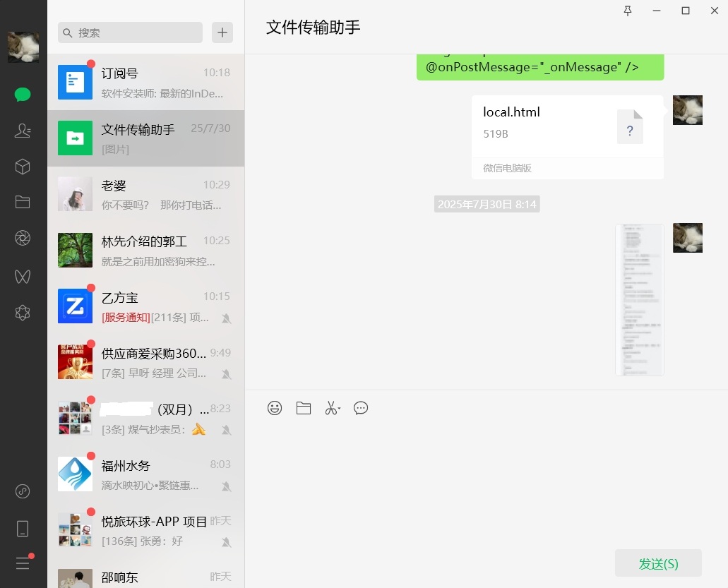Image resolution: width=728 pixels, height=588 pixels.
Task: Click the phone icon in the sidebar
Action: point(23,529)
